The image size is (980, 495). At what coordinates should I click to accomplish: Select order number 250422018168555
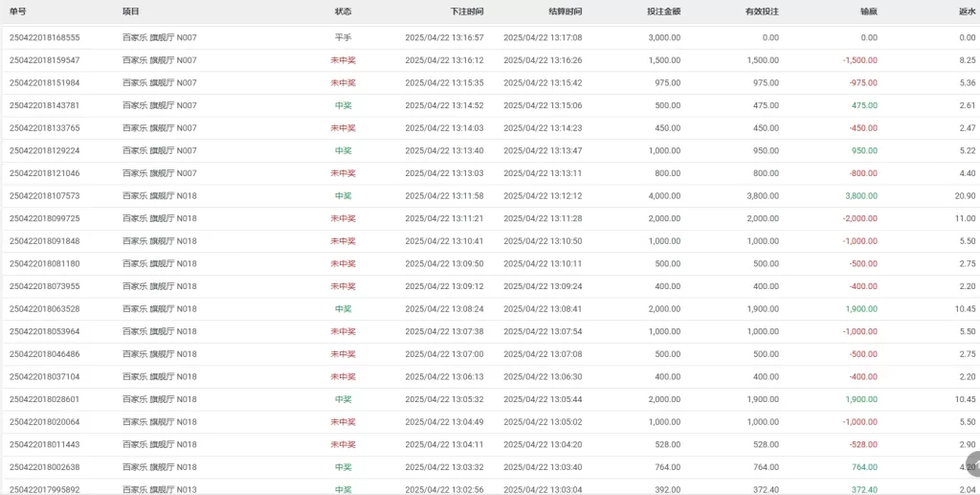click(44, 37)
